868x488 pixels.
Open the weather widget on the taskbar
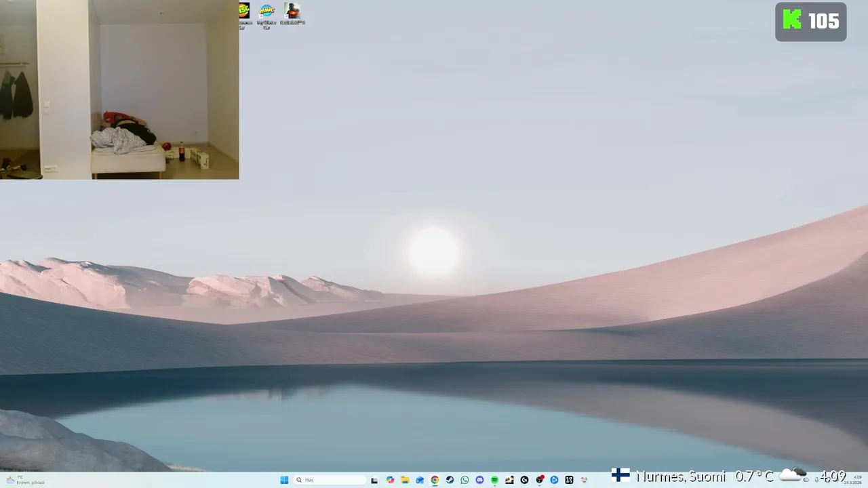(x=26, y=480)
